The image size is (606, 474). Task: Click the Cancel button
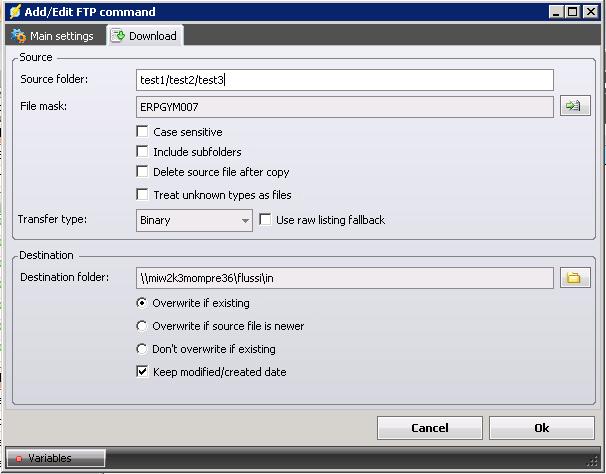point(429,428)
